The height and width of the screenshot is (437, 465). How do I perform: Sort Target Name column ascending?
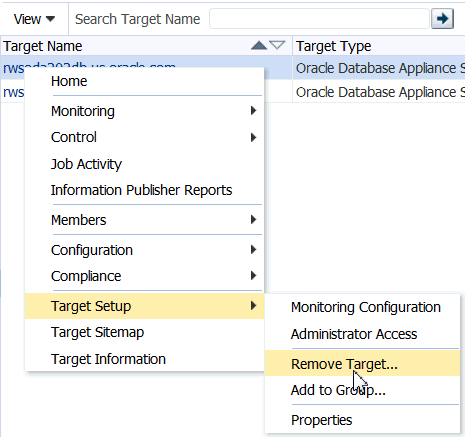pyautogui.click(x=259, y=45)
